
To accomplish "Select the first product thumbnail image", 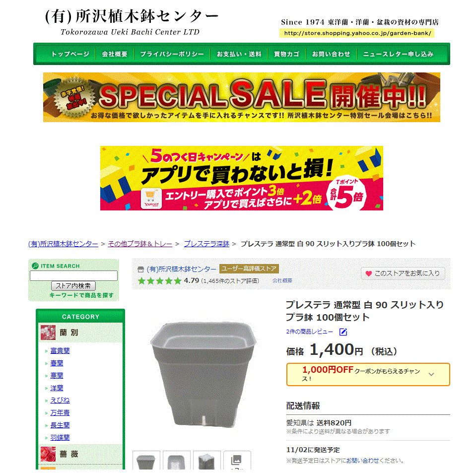I will 146,460.
